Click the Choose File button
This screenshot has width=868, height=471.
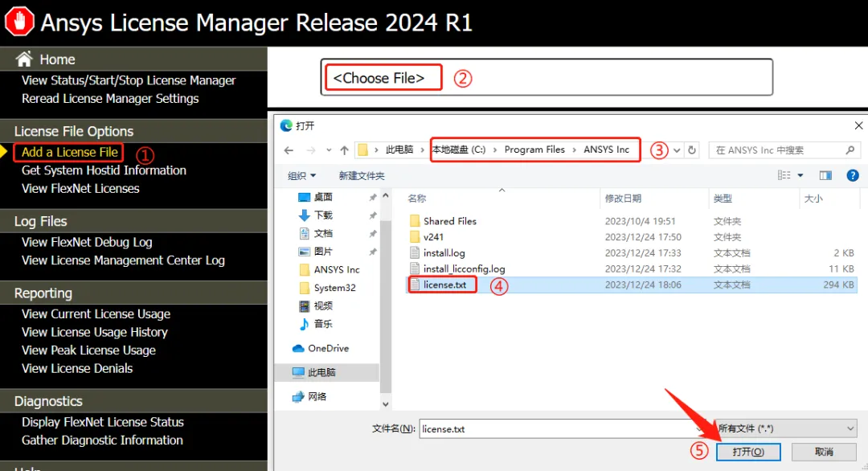click(x=379, y=78)
